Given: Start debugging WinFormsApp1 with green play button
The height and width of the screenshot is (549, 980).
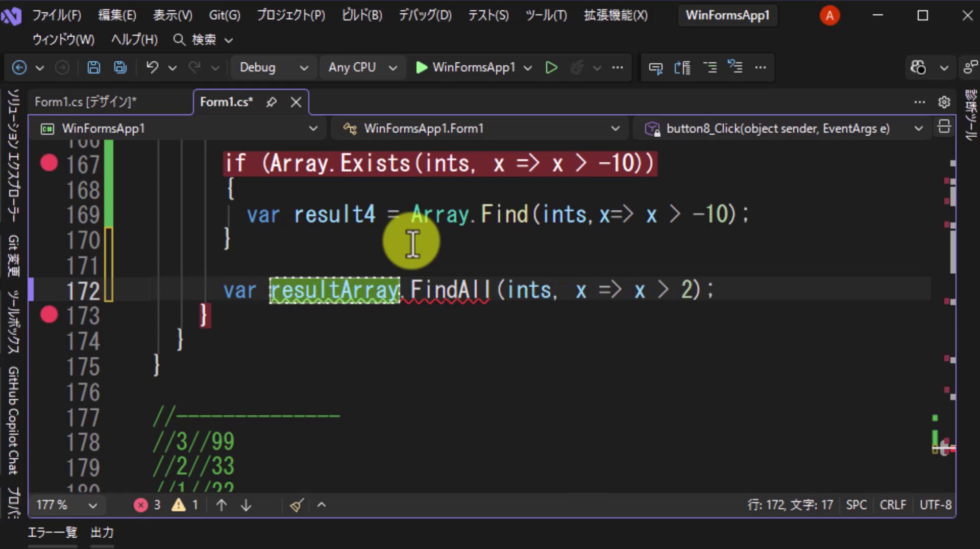Looking at the screenshot, I should pos(467,67).
